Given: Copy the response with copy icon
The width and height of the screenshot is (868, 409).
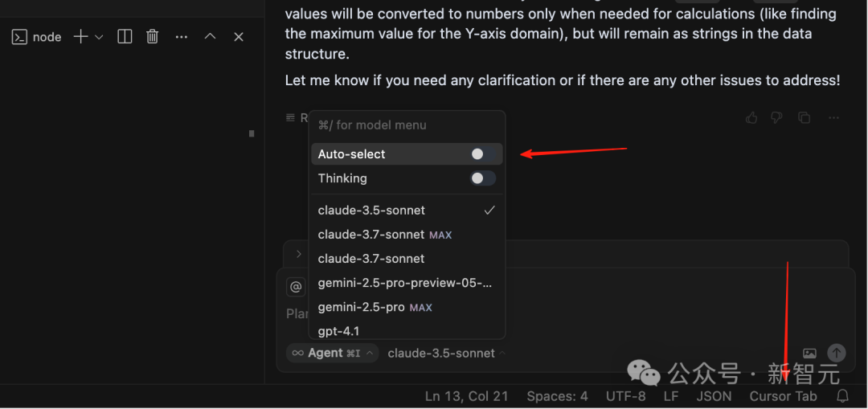Looking at the screenshot, I should pos(804,118).
